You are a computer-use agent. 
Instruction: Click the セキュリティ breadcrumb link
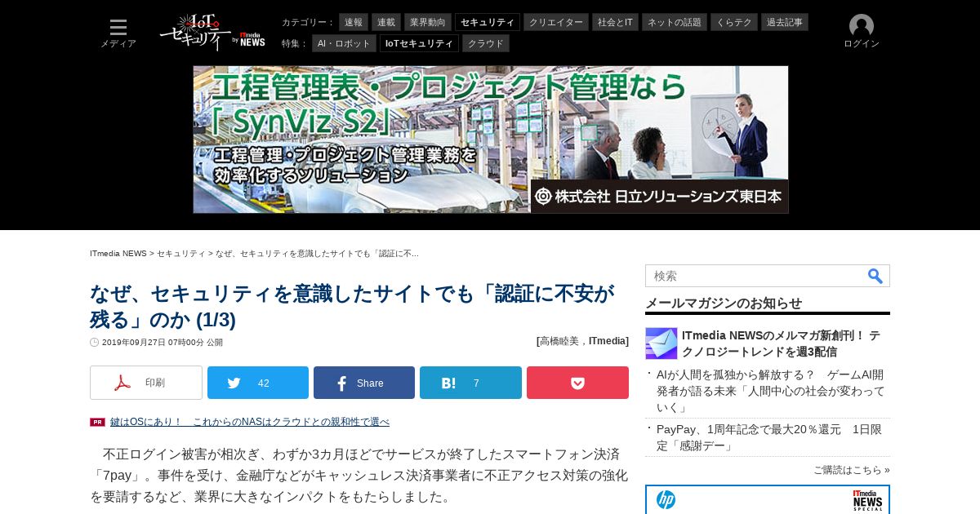point(181,254)
